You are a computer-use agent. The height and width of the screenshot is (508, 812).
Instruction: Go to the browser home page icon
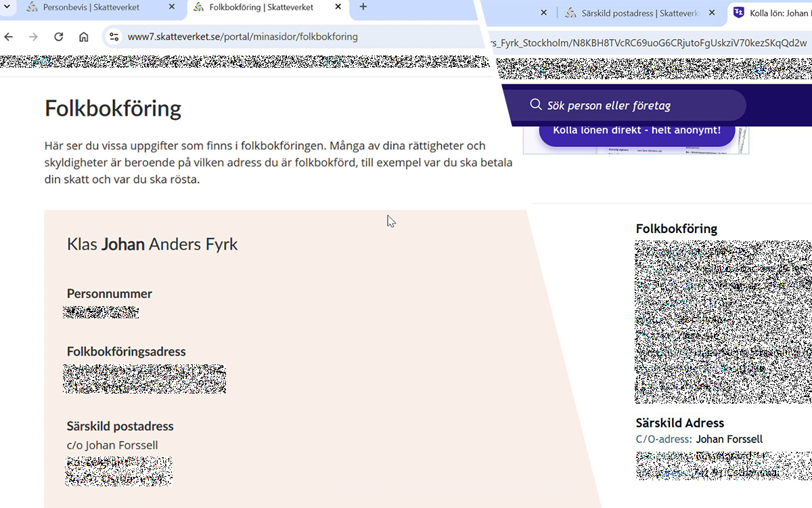tap(83, 37)
